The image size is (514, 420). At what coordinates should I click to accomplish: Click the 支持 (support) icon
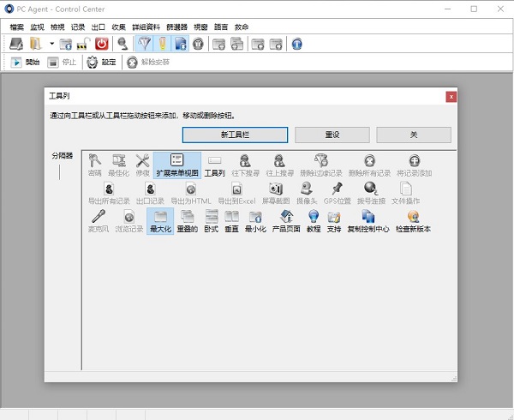333,221
